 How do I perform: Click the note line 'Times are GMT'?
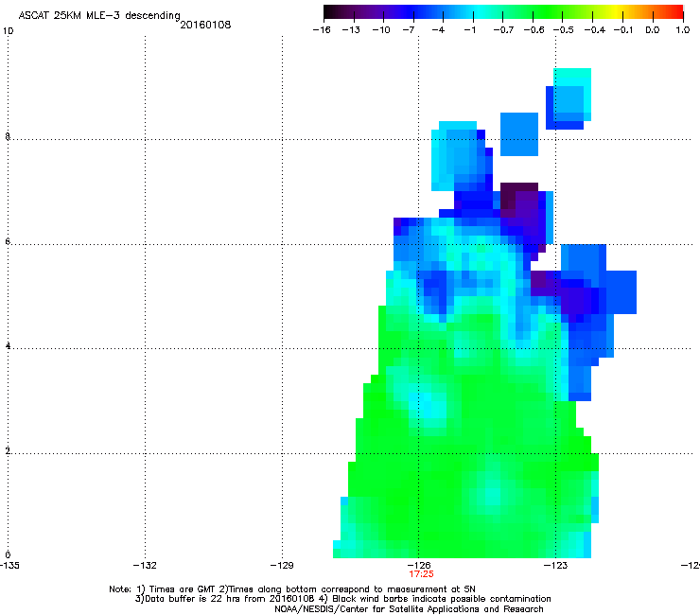click(181, 589)
